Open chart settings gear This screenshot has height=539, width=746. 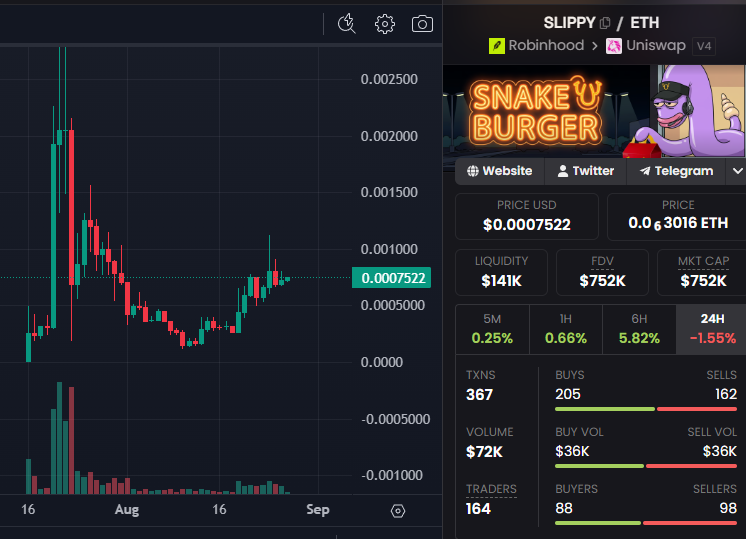coord(384,24)
